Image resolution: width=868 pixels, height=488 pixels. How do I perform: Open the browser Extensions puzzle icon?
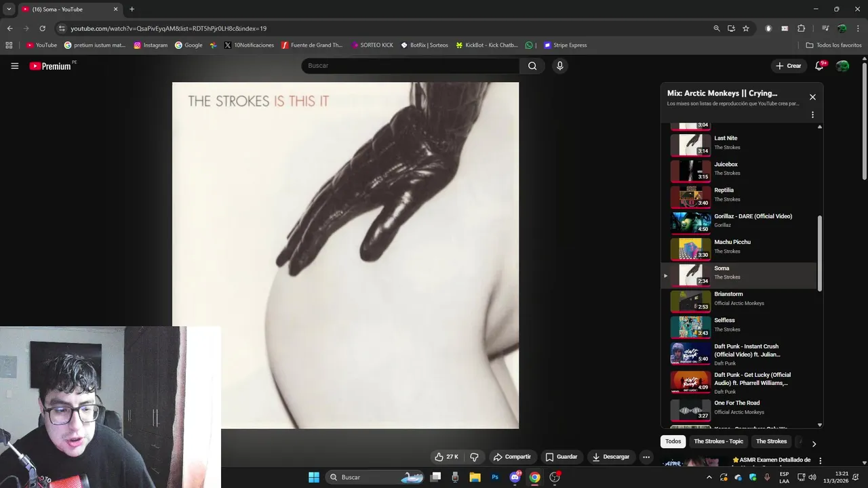pos(802,28)
